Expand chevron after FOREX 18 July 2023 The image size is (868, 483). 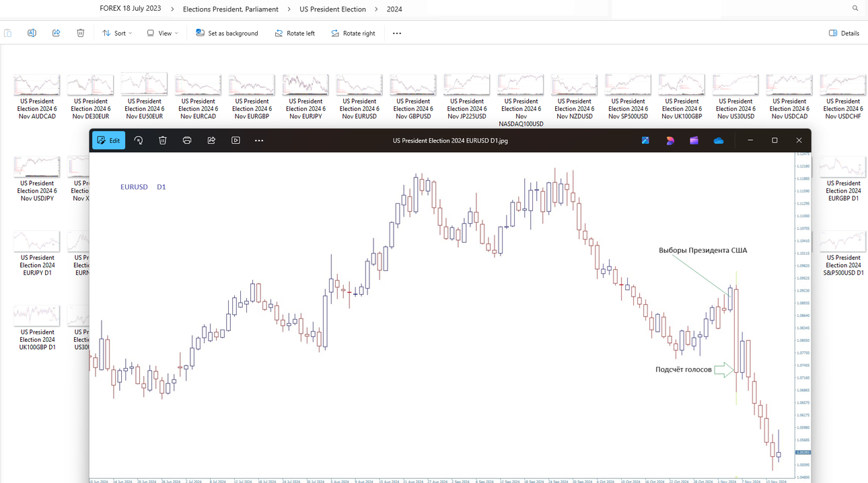click(x=172, y=9)
